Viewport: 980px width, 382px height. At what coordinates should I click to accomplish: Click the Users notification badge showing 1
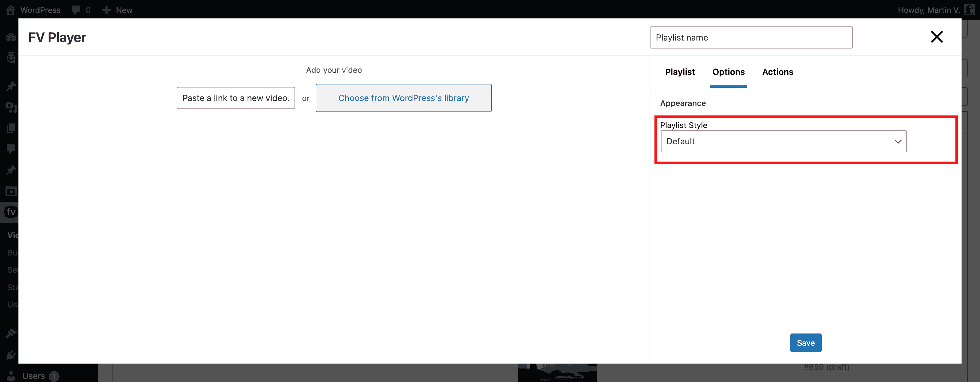point(54,376)
